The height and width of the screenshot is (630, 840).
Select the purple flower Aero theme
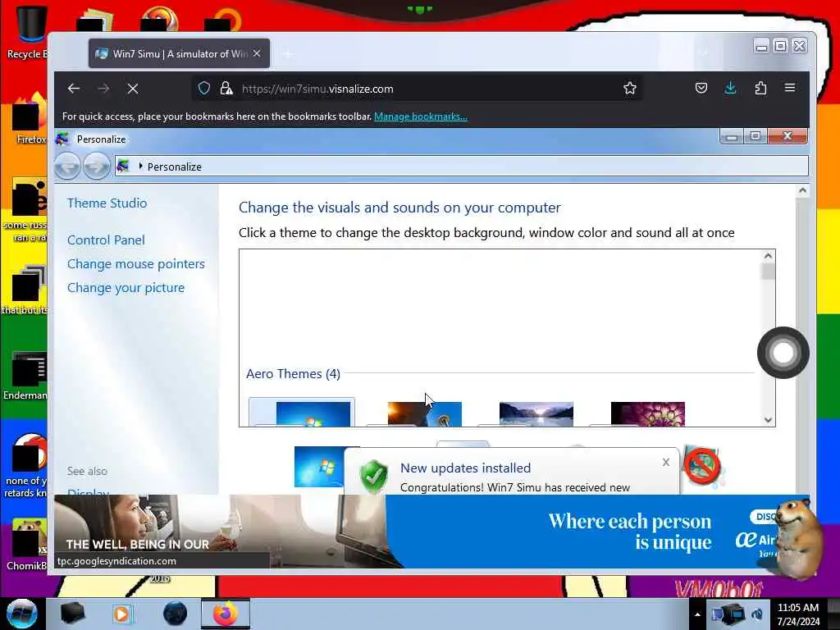tap(648, 414)
